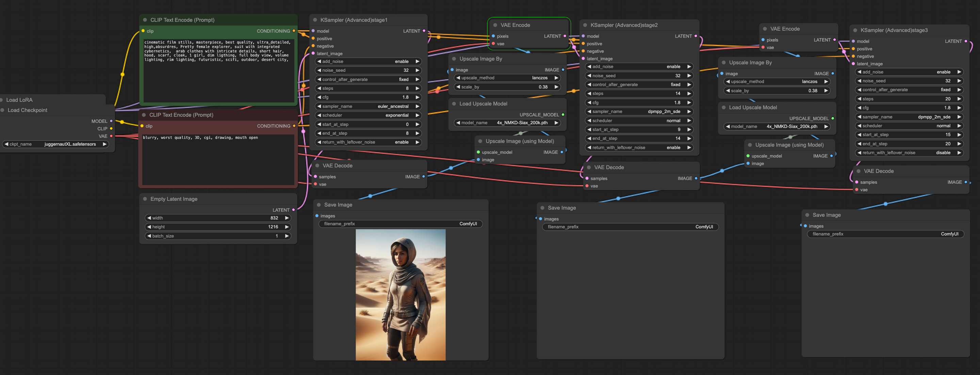Click the positive CONDITIONING output socket of green prompt node
The height and width of the screenshot is (375, 980).
294,31
